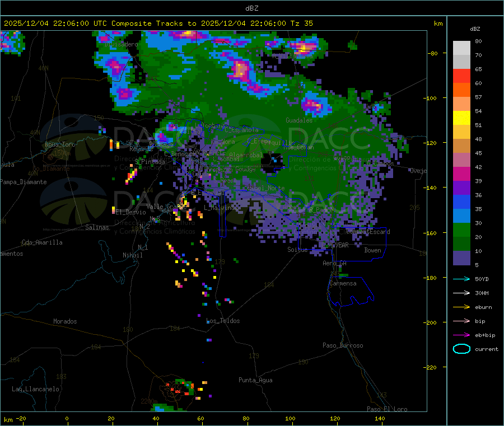504x426 pixels.
Task: Click the '-200' y-axis tick label
Action: 431,322
